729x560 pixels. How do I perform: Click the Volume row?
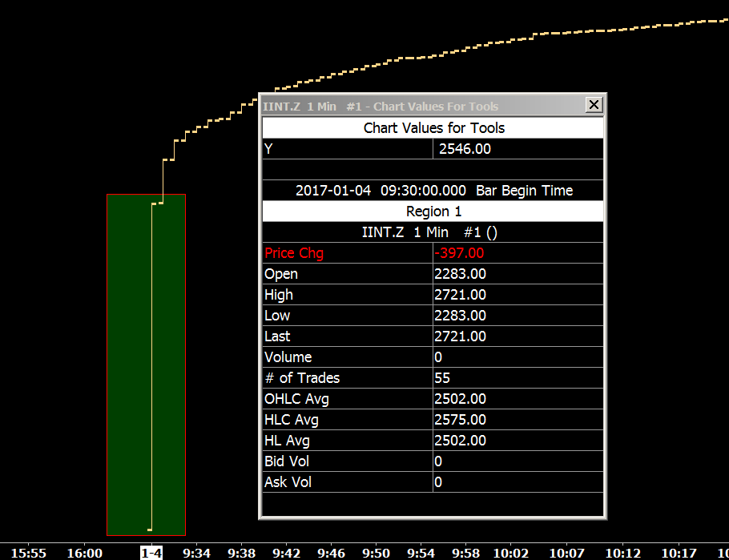coord(433,357)
